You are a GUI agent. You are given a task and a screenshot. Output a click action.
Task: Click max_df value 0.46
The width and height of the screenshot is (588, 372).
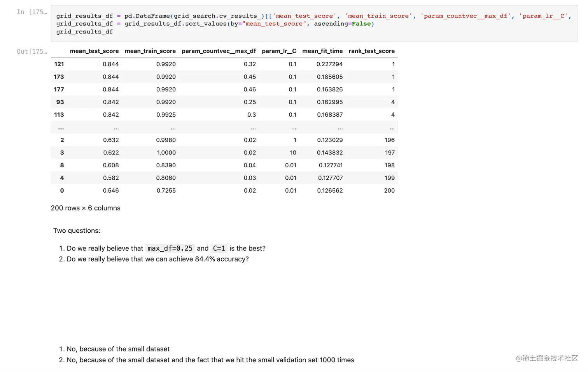point(250,89)
